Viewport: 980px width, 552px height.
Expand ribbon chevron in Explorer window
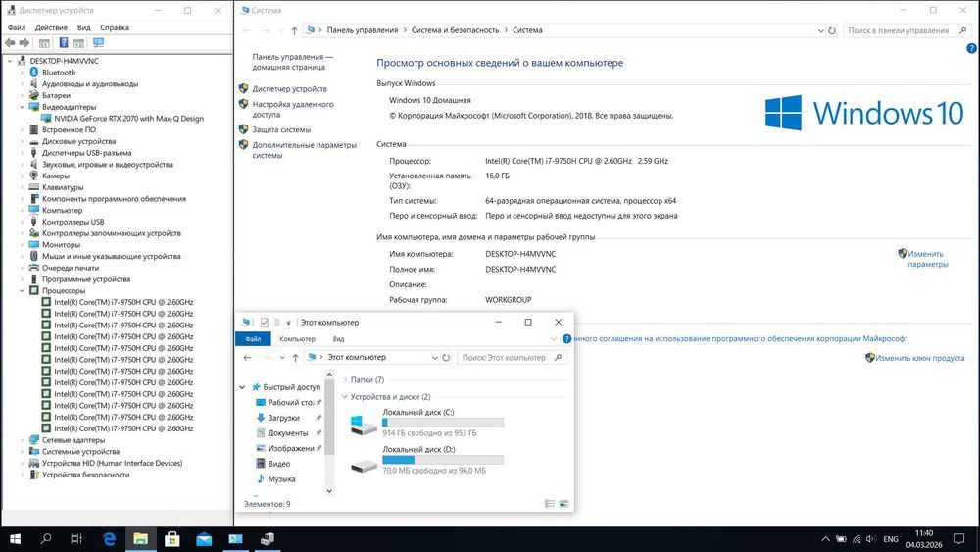pos(553,339)
